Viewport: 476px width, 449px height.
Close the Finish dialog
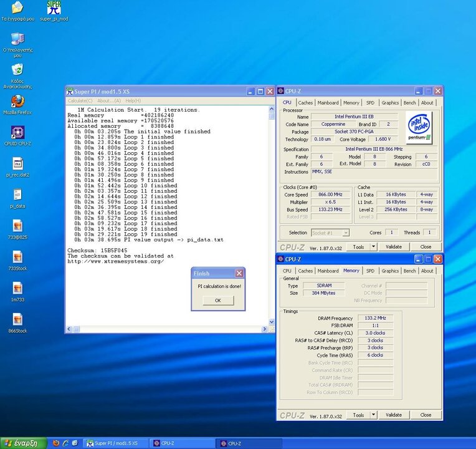coord(239,273)
